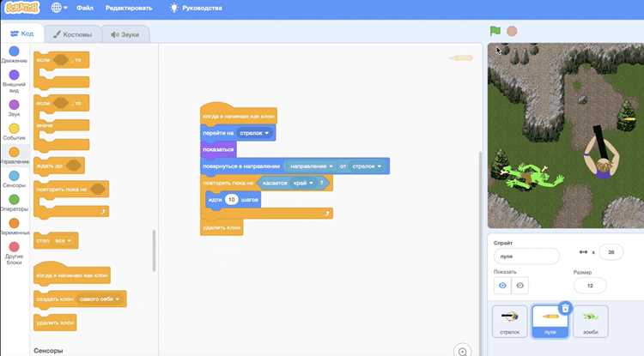The image size is (644, 356).
Task: Select the Внешний вид blocks category
Action: tap(14, 81)
